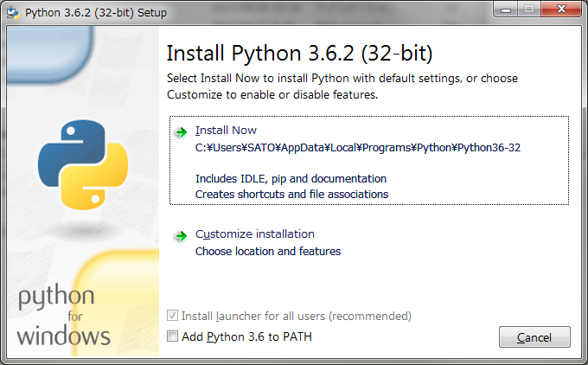
Task: Click Includes IDLE, pip and documentation text
Action: tap(291, 178)
